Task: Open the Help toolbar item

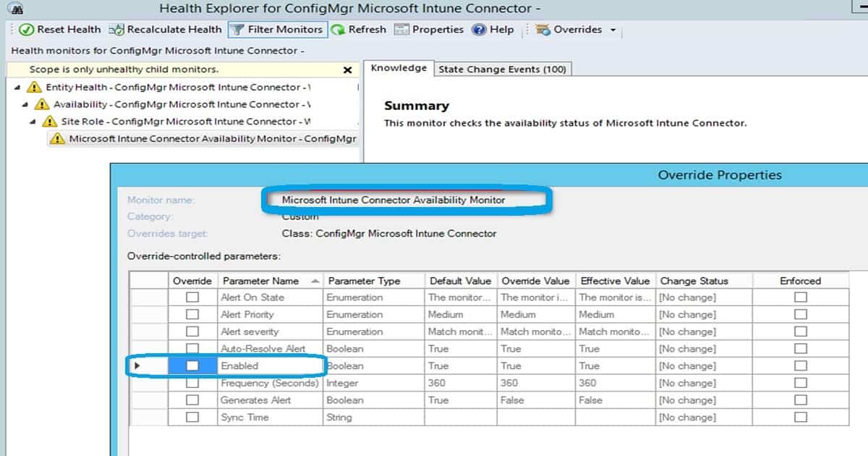Action: tap(493, 30)
